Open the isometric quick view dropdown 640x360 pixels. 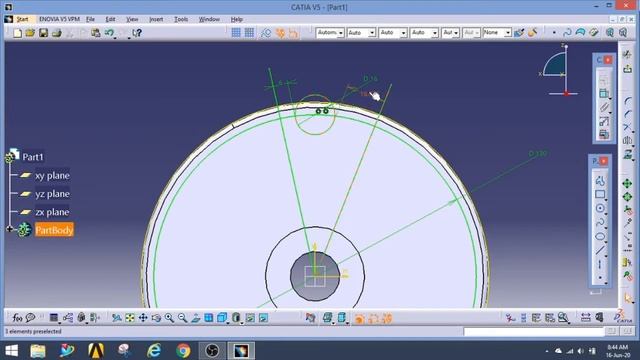coord(222,318)
